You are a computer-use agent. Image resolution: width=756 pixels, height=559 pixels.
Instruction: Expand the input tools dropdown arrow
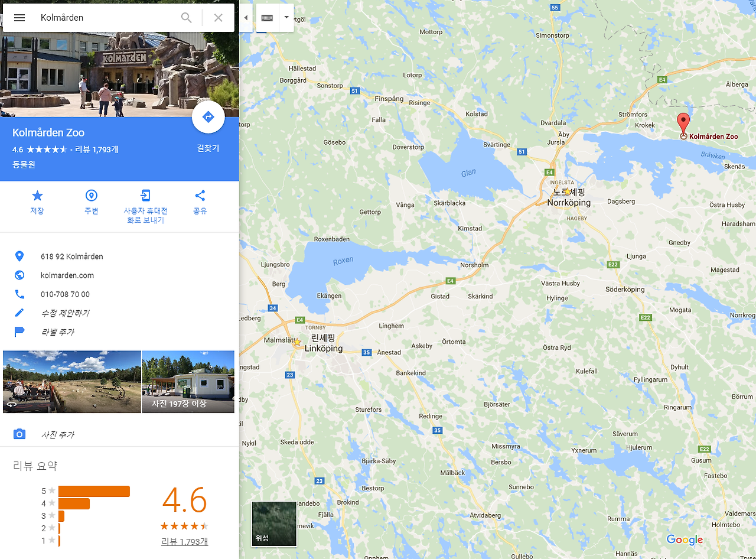[x=286, y=17]
